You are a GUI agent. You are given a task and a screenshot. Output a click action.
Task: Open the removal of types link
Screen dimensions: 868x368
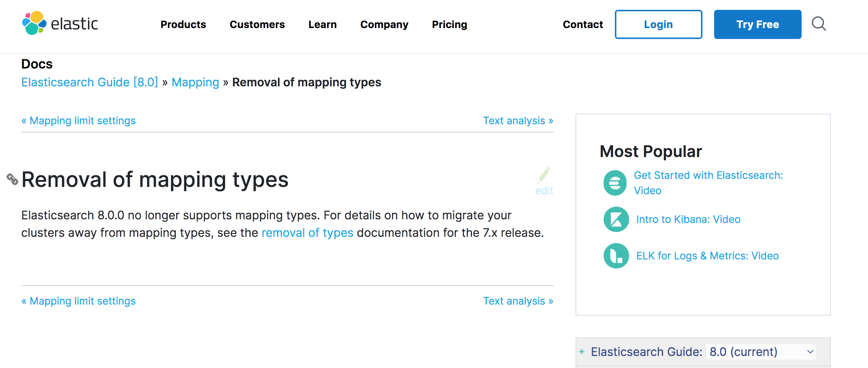coord(307,233)
